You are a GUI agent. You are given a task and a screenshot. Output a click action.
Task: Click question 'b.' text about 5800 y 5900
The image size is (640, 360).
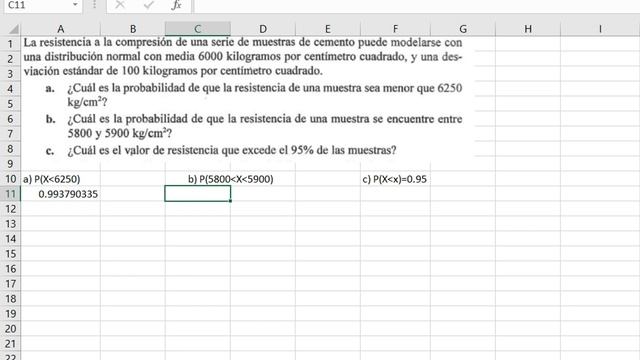[x=253, y=126]
